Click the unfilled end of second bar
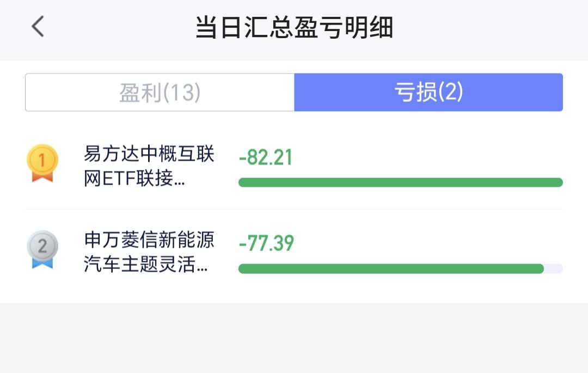 (x=554, y=268)
